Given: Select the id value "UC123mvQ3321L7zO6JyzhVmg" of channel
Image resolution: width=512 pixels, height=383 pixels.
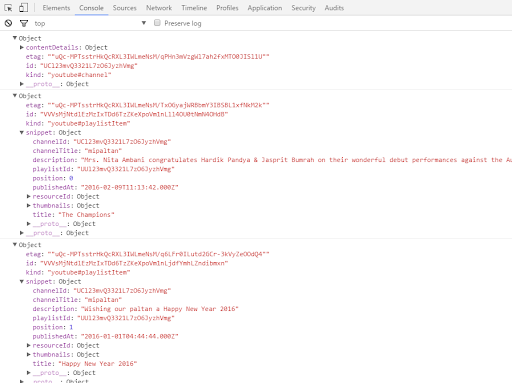Looking at the screenshot, I should tap(89, 66).
